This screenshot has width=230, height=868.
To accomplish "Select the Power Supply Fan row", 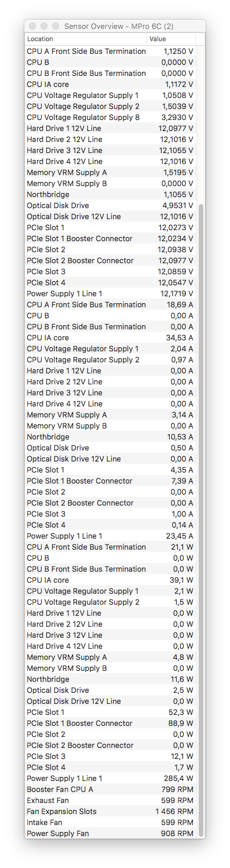I will 110,833.
